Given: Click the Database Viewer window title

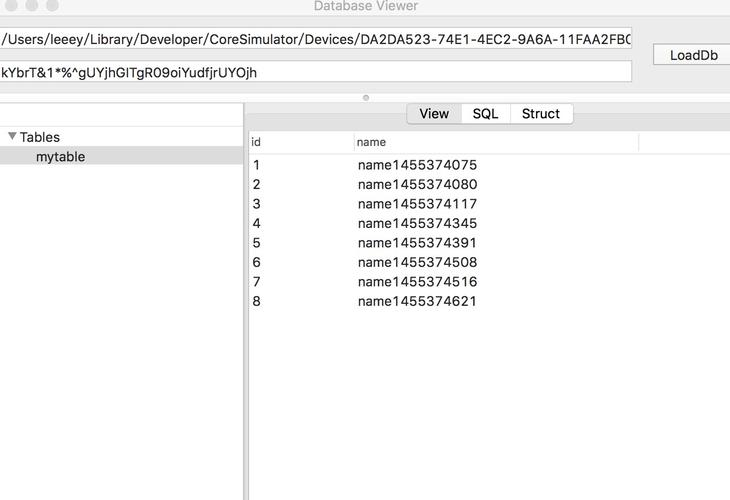Looking at the screenshot, I should (x=366, y=6).
